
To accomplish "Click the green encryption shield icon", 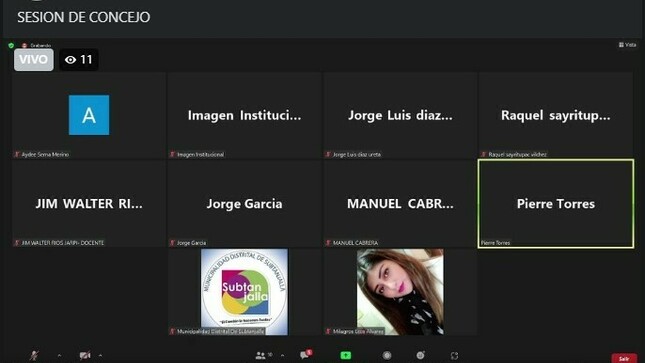I will [11, 45].
